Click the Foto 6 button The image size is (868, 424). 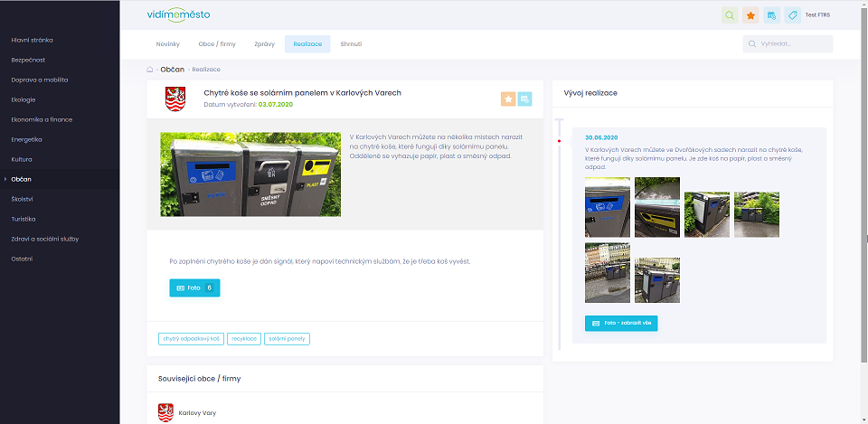[x=194, y=287]
